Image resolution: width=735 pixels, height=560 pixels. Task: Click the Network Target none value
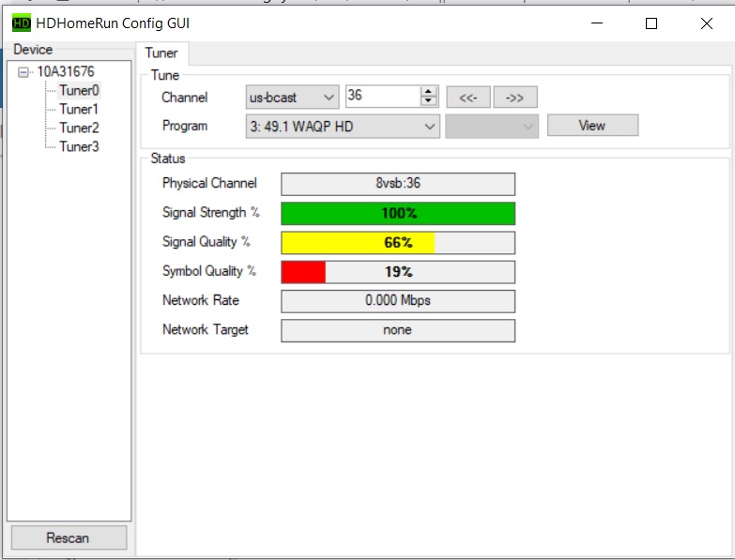[398, 330]
